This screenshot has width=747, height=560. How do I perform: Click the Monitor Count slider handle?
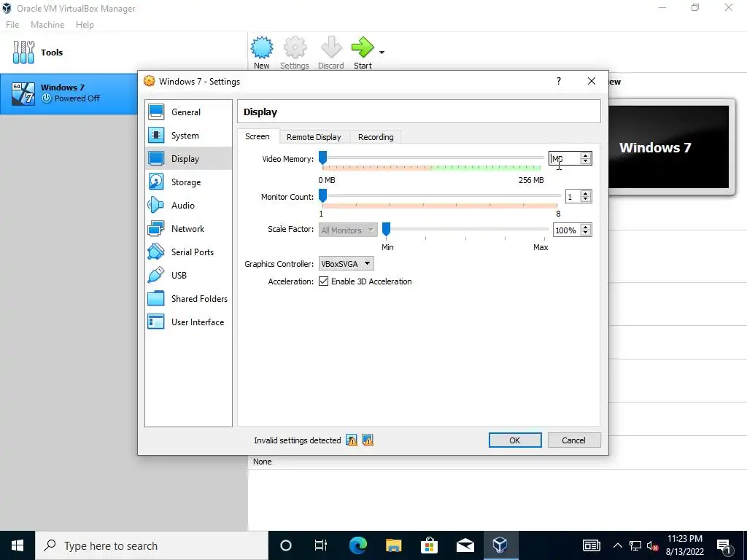point(323,196)
